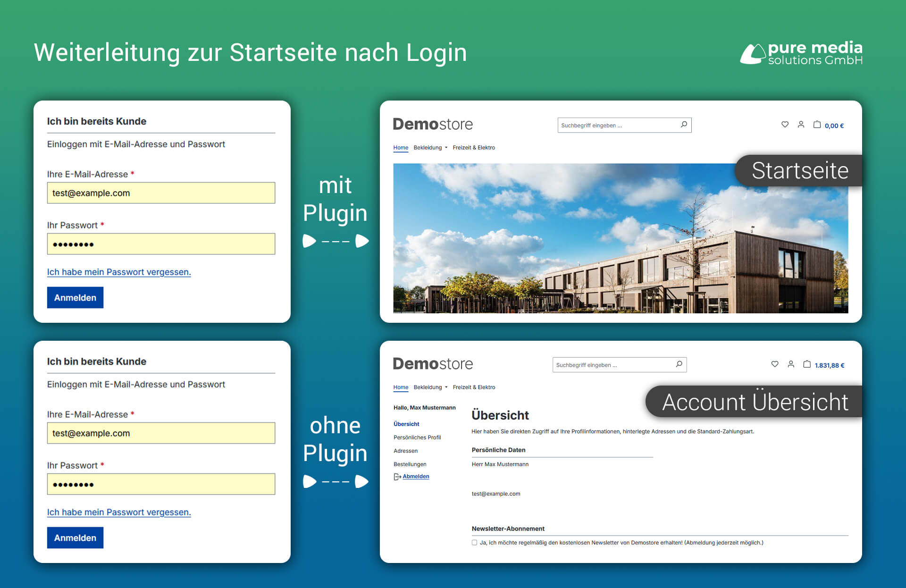Open the wishlist heart icon in top Demostore header
906x588 pixels.
coord(785,125)
